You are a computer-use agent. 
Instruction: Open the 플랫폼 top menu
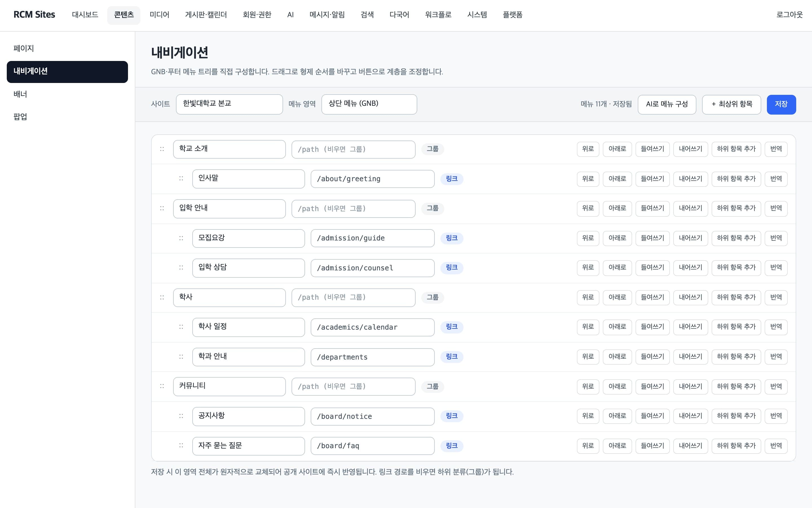512,15
